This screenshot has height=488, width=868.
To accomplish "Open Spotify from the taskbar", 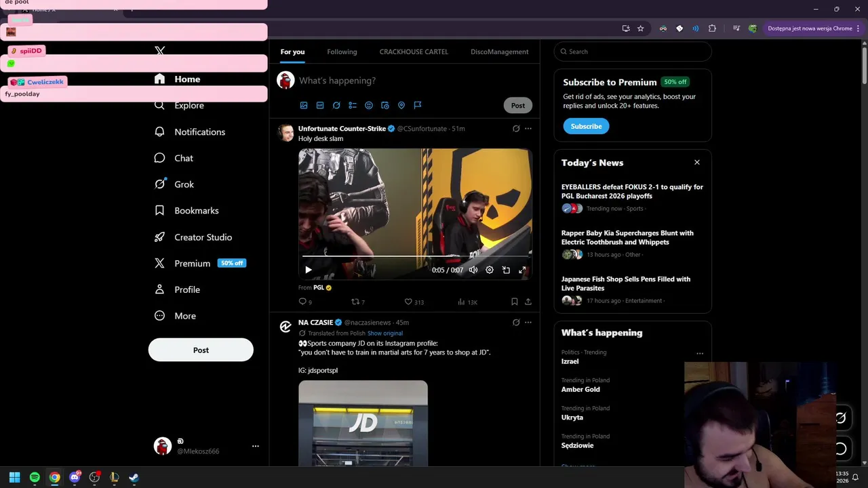I will coord(35,477).
